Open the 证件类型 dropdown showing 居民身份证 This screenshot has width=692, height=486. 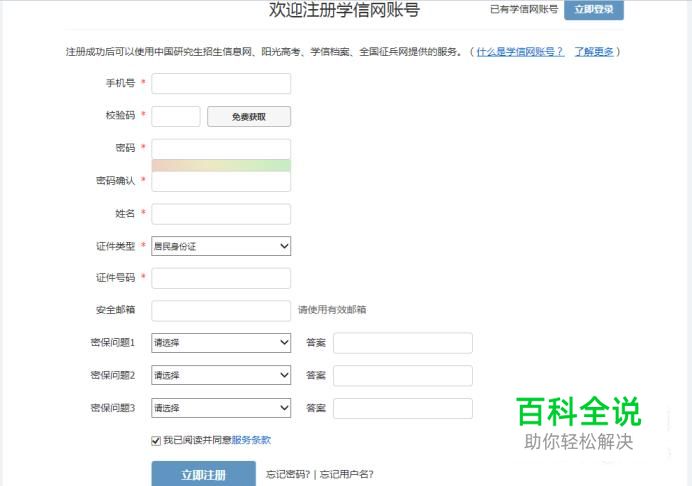pyautogui.click(x=221, y=246)
